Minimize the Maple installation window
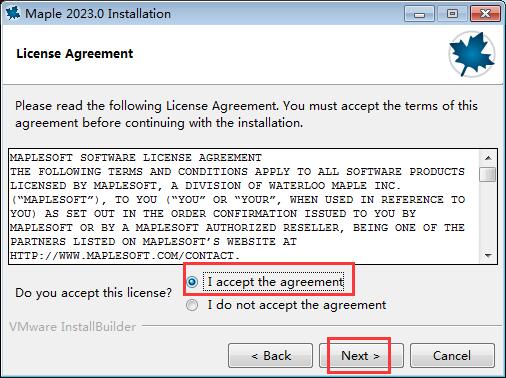 (x=419, y=14)
